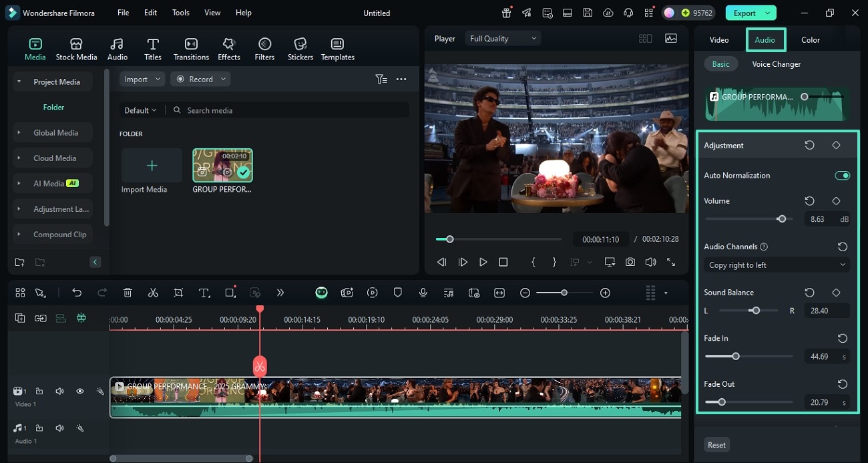Screen dimensions: 868x463
Task: Open the Templates panel
Action: tap(338, 49)
